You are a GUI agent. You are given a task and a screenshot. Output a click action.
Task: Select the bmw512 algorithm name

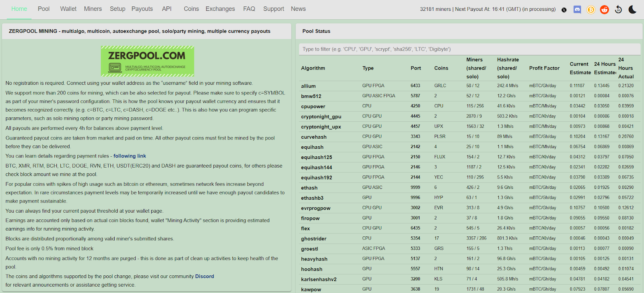click(311, 96)
